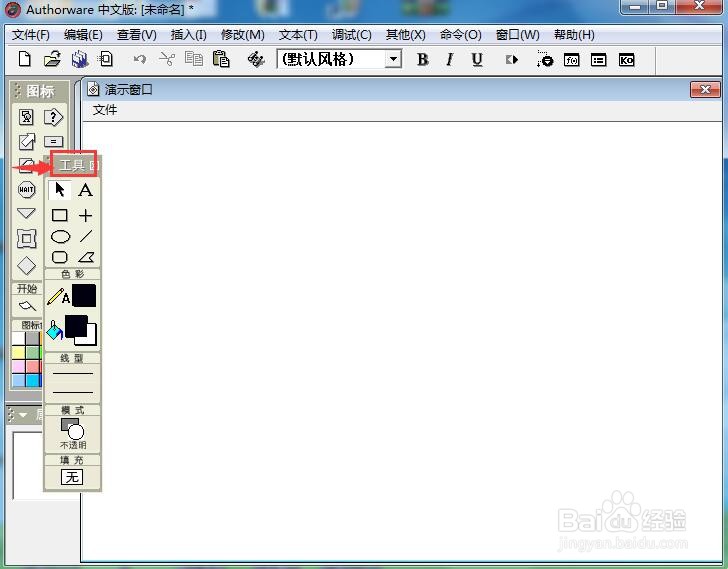Open the 文本(T) menu

click(298, 35)
